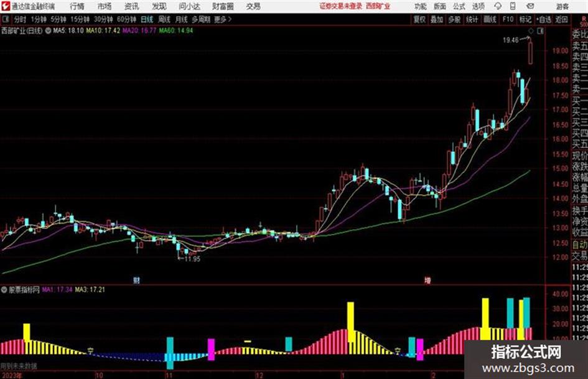Image resolution: width=588 pixels, height=379 pixels.
Task: Switch to the 30分钟 period tab
Action: pos(103,19)
